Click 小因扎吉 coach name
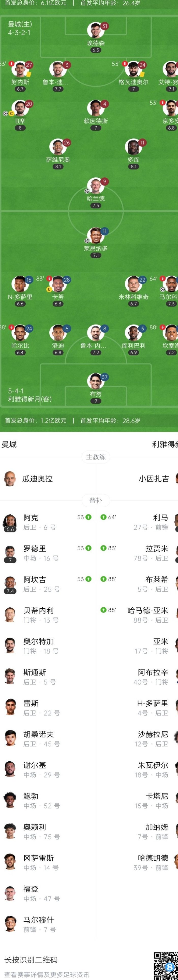This screenshot has height=980, width=178. click(x=154, y=479)
